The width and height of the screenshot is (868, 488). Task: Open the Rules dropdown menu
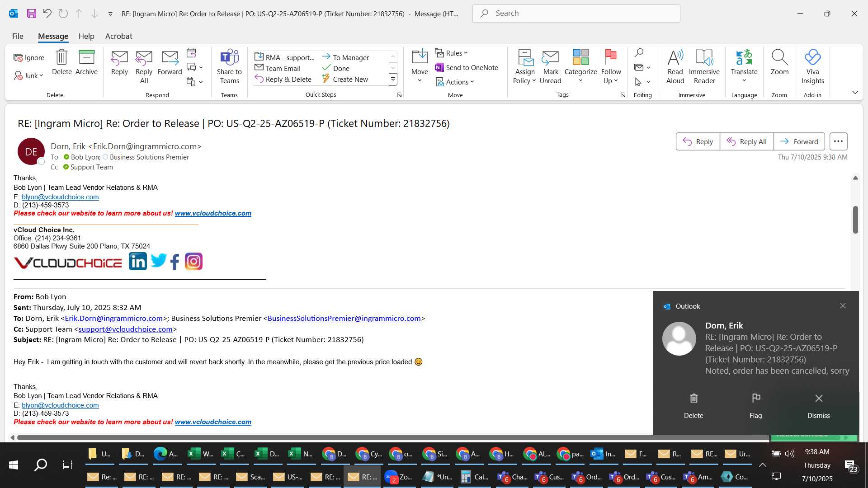(x=451, y=53)
